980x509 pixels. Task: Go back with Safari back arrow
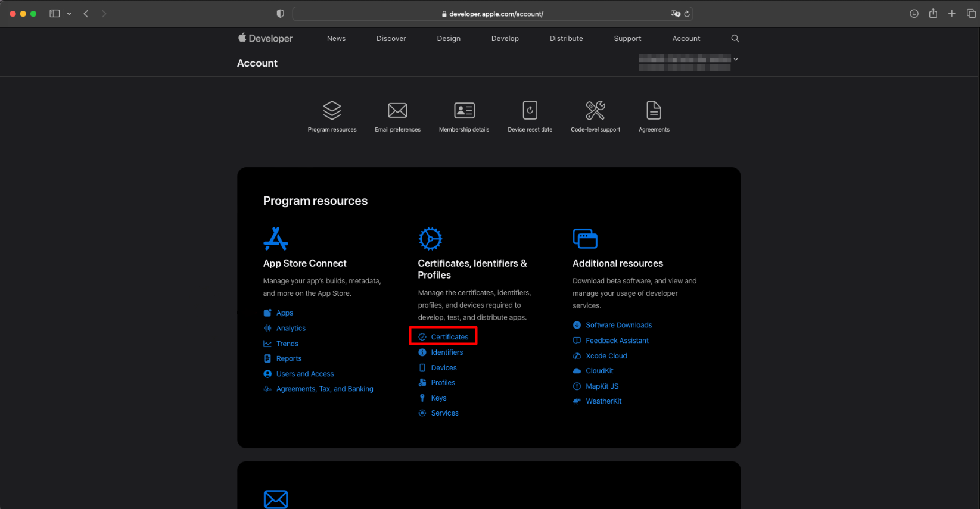click(x=86, y=14)
